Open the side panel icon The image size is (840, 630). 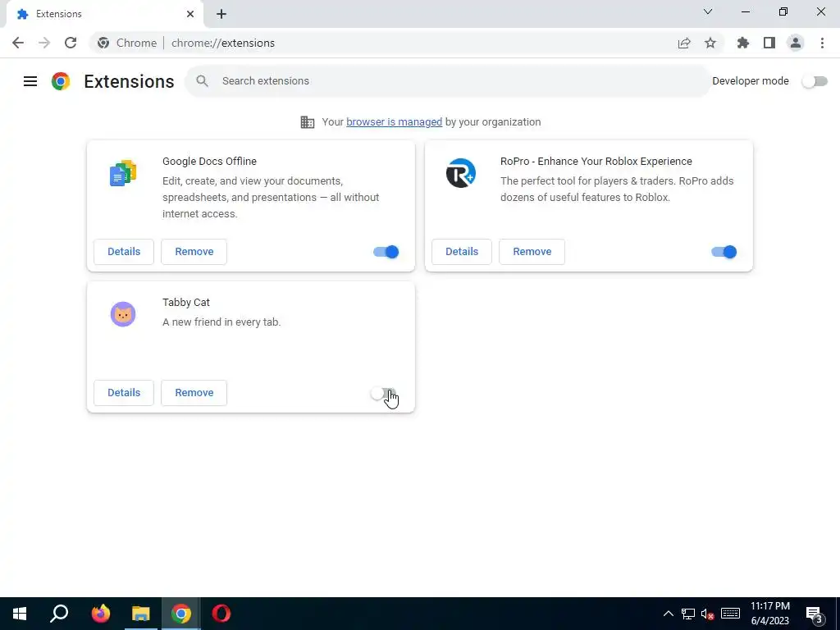(x=769, y=43)
